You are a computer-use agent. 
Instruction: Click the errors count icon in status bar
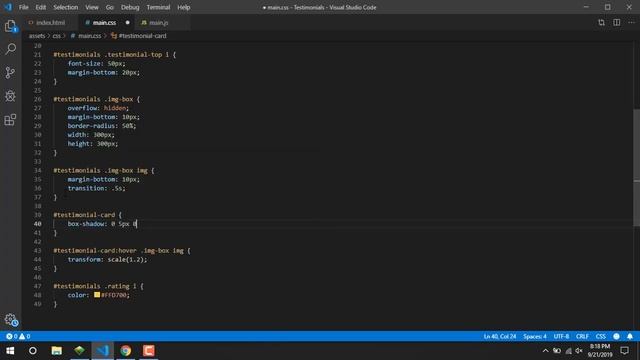[9, 336]
